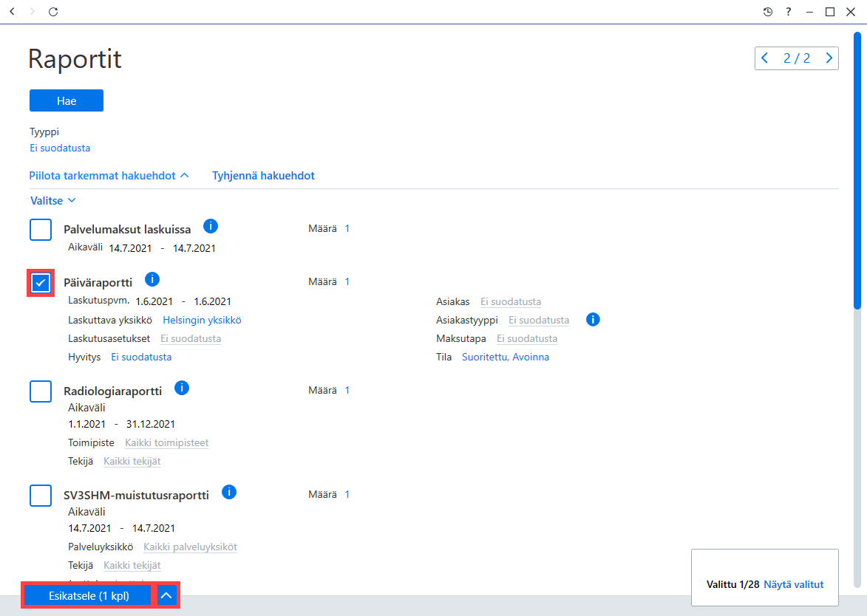
Task: Reload the page with refresh icon
Action: tap(53, 12)
